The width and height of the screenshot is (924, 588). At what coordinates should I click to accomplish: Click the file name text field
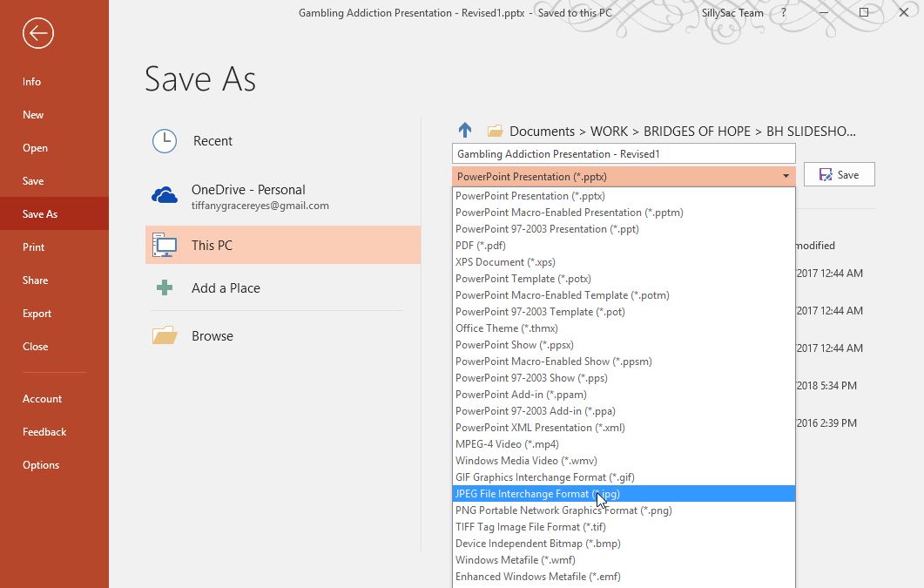coord(624,154)
